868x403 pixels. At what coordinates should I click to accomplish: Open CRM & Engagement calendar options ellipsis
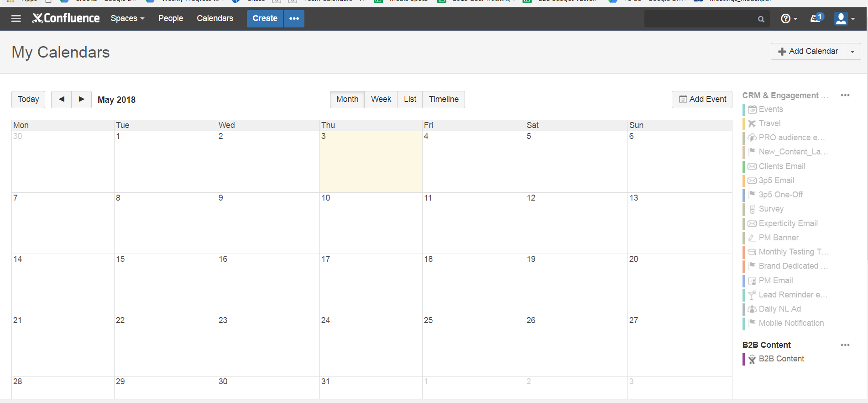[x=845, y=95]
